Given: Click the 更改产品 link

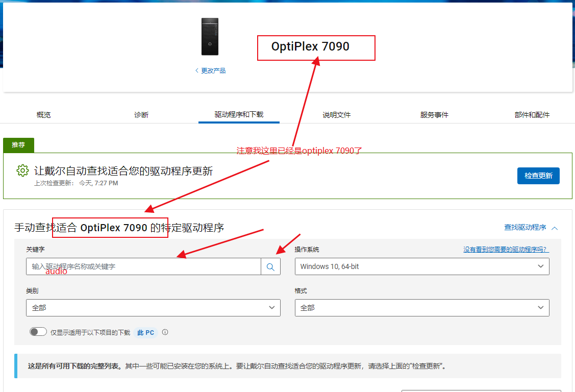Looking at the screenshot, I should [213, 70].
